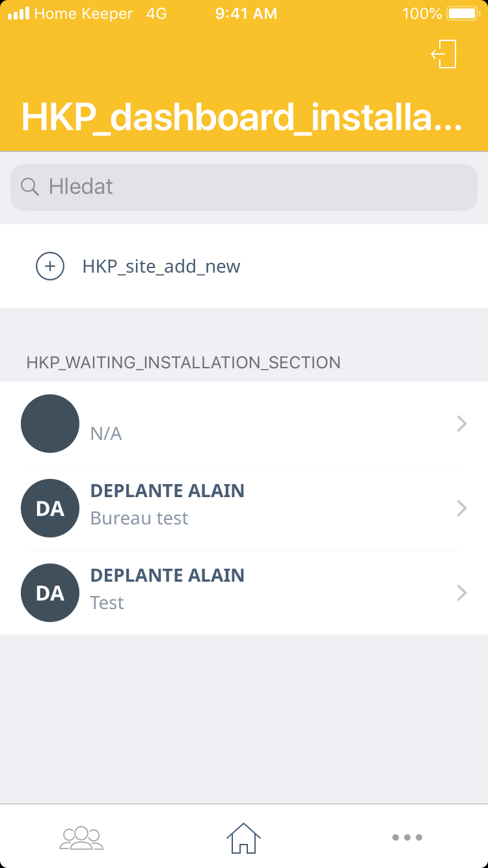Tap the plus circle add icon
Viewport: 488px width, 868px height.
tap(50, 266)
